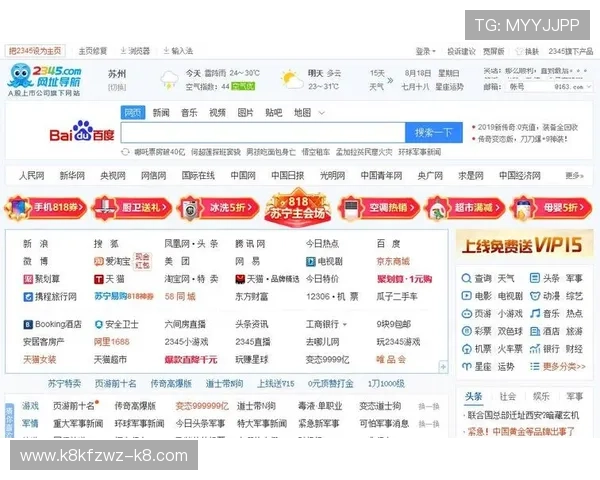Download 浏览器 from top bar
Viewport: 600px width, 480px height.
point(135,51)
